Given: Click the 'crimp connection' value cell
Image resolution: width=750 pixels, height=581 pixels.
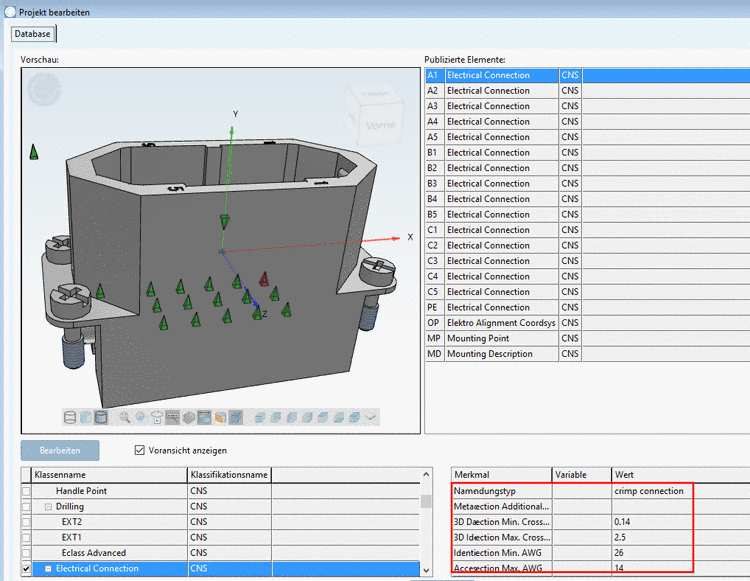Looking at the screenshot, I should (650, 491).
